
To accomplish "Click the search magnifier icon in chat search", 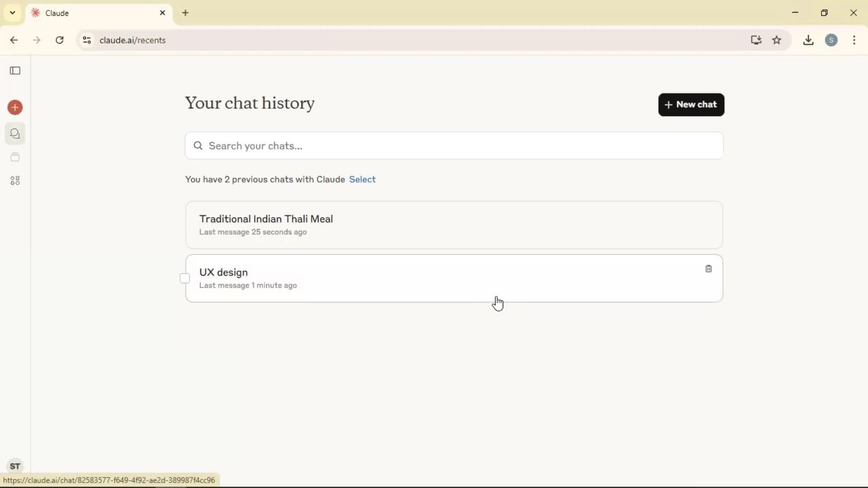I will 198,145.
